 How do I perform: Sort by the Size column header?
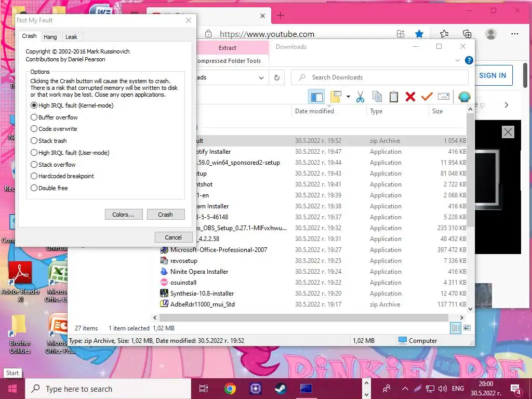[447, 111]
